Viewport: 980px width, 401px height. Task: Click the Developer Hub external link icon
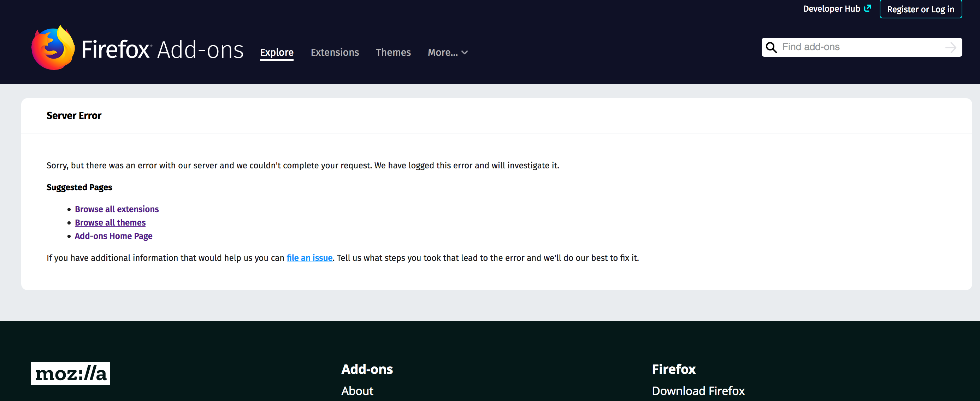pyautogui.click(x=867, y=8)
